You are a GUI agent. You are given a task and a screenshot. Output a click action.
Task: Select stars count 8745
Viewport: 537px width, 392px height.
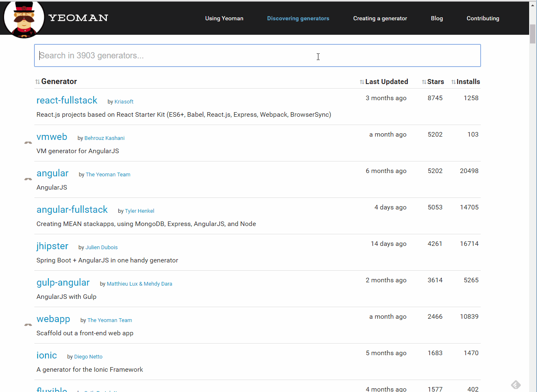click(x=435, y=98)
